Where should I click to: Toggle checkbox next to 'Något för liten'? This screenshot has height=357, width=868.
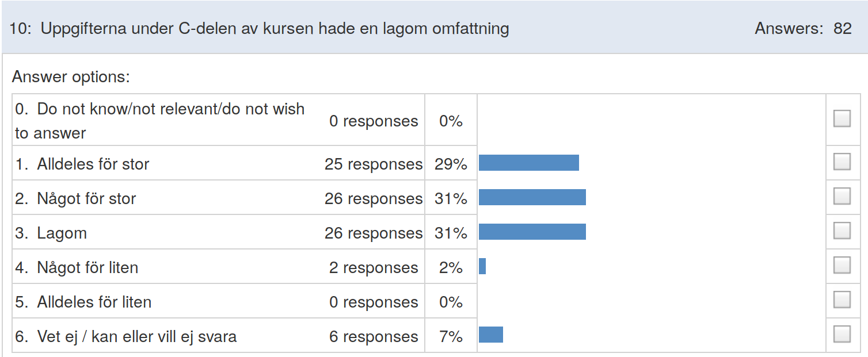(x=842, y=266)
